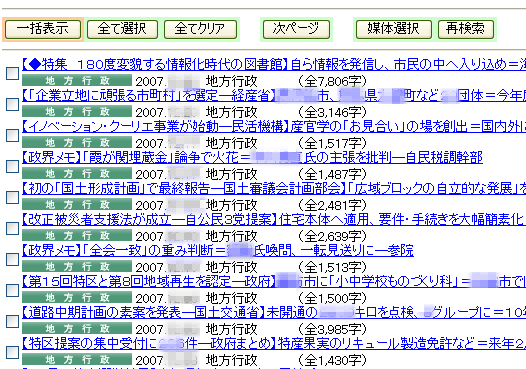This screenshot has height=369, width=526.
Task: Go to next page via 次ページ
Action: 296,29
